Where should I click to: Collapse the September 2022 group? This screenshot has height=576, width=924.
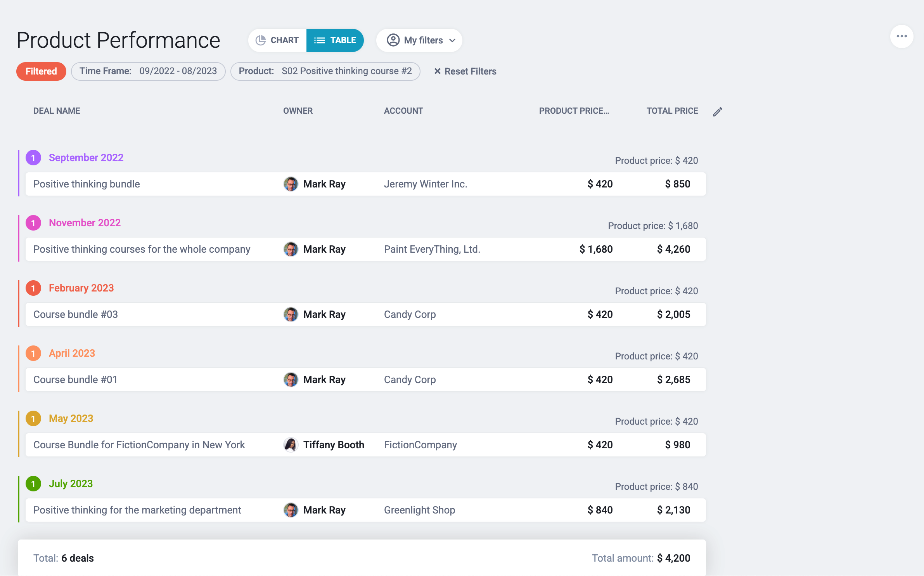(86, 158)
